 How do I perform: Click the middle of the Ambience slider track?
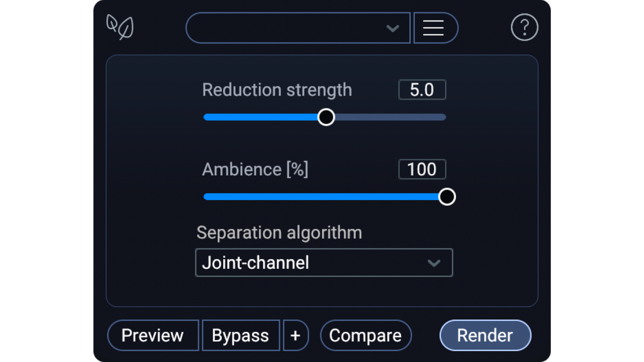click(x=324, y=197)
